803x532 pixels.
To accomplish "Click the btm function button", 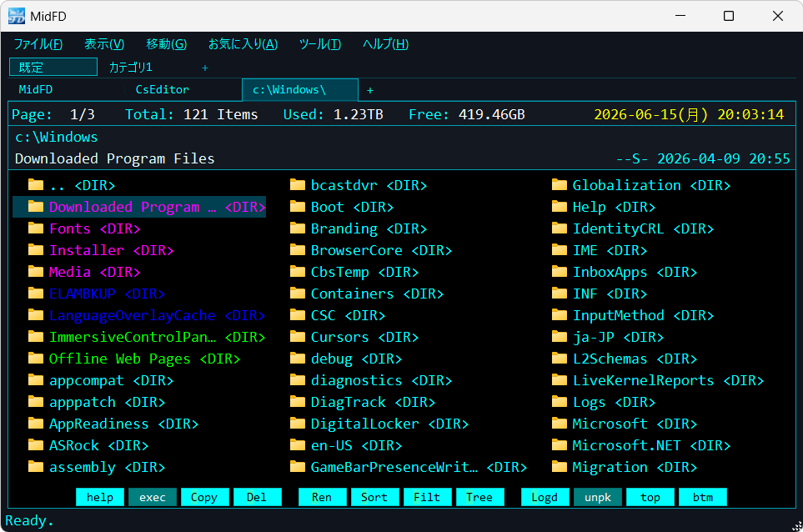I will coord(703,497).
